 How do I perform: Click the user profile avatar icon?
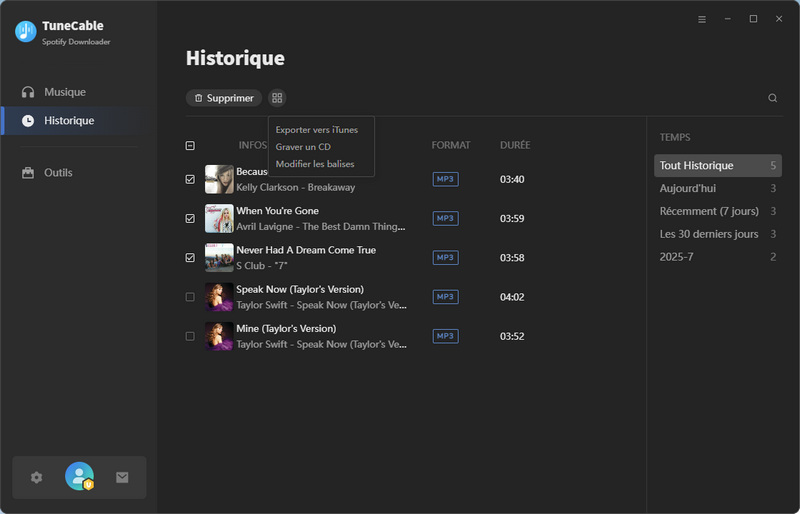tap(79, 477)
